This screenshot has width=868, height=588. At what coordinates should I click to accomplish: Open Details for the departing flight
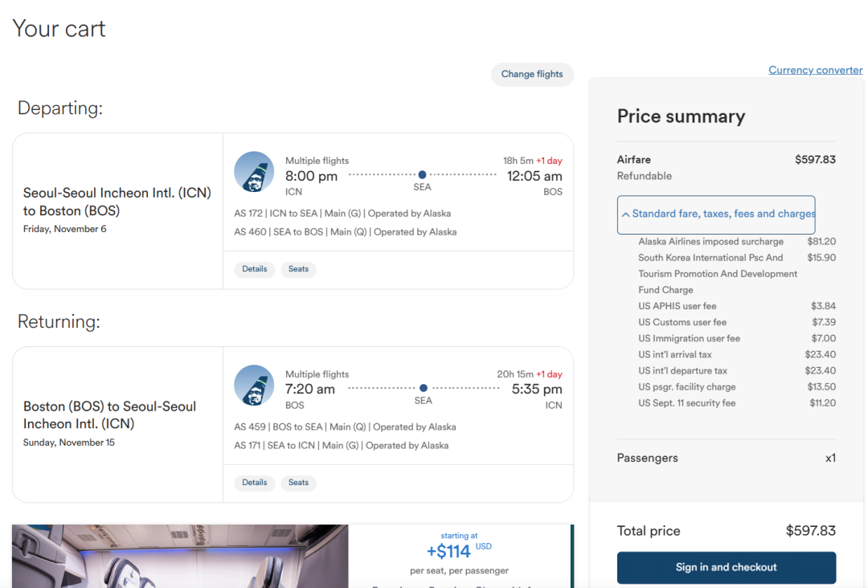254,269
